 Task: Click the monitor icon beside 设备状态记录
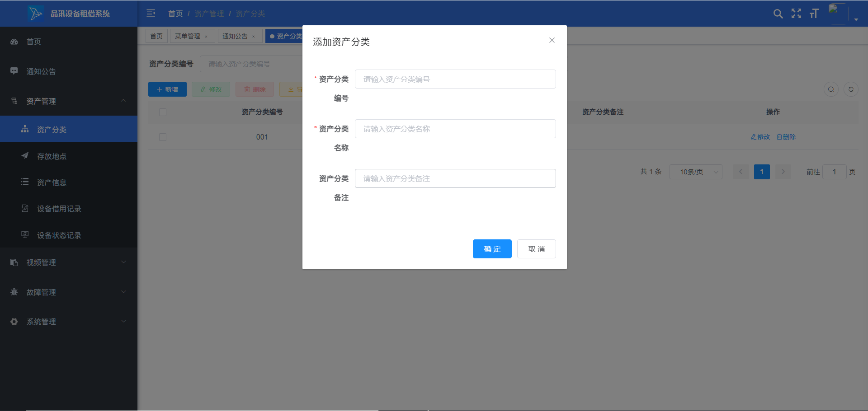coord(25,234)
